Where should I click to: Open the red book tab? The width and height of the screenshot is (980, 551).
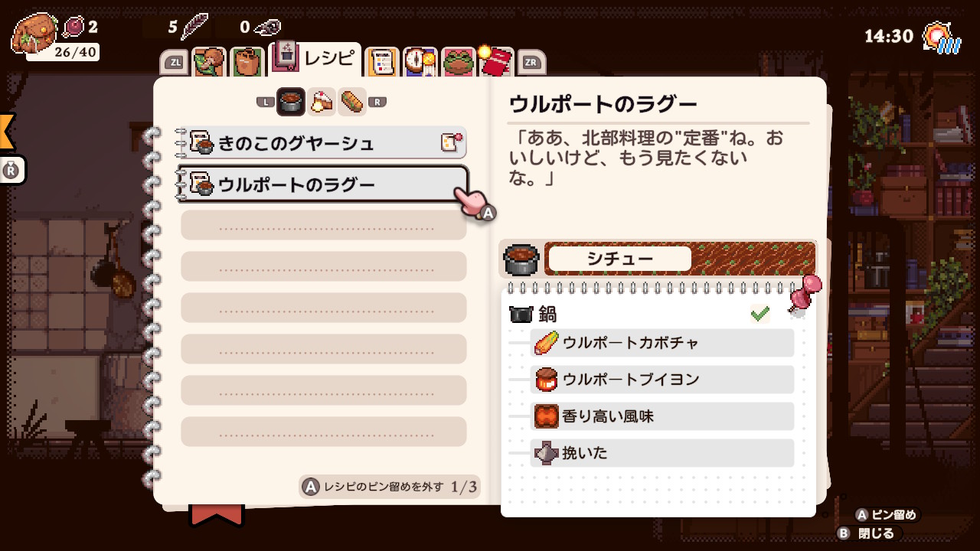point(496,60)
